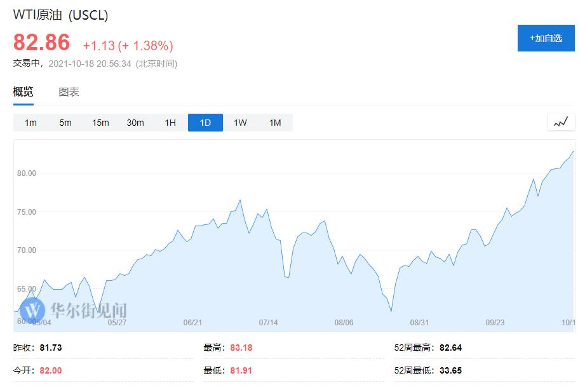The width and height of the screenshot is (585, 392).
Task: Click the 加自选 add to watchlist button
Action: pyautogui.click(x=546, y=38)
